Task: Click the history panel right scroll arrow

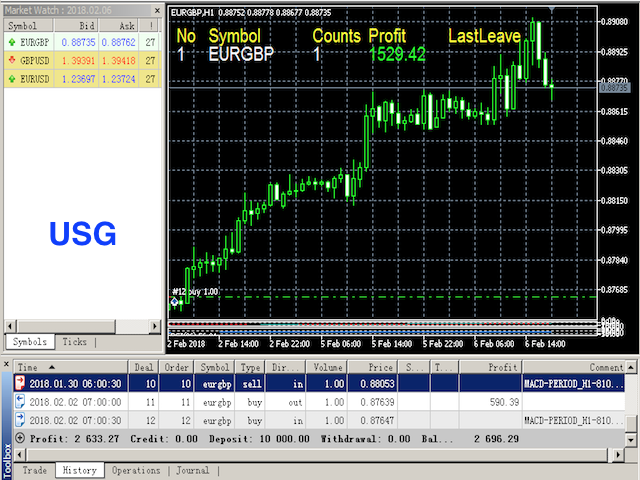Action: [x=618, y=454]
